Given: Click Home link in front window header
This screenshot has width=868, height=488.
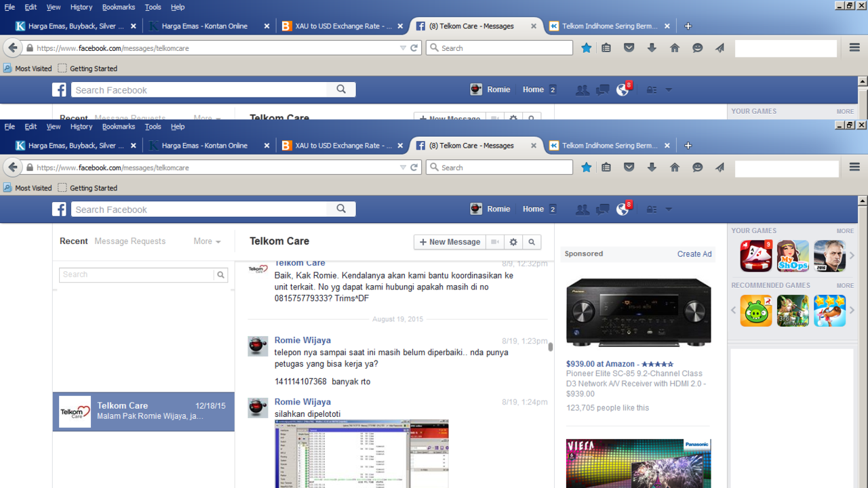Looking at the screenshot, I should pyautogui.click(x=533, y=209).
